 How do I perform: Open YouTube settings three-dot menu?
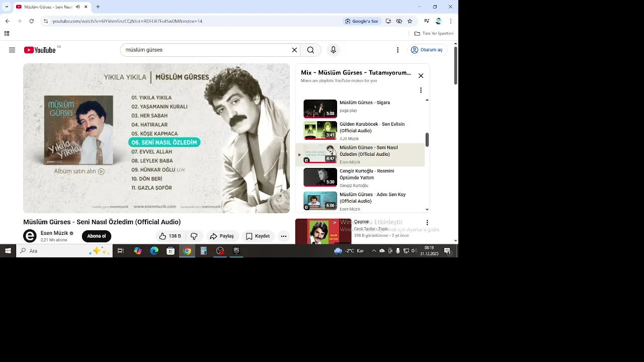pos(397,50)
